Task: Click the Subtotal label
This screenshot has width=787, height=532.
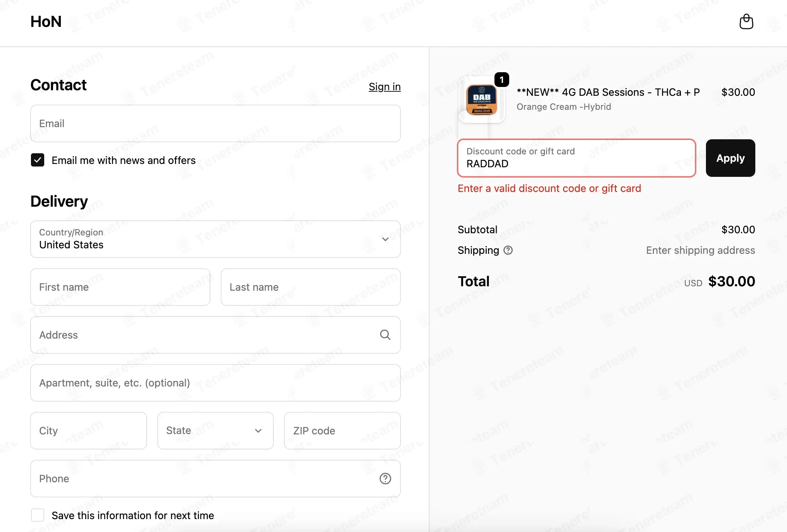Action: pyautogui.click(x=478, y=230)
